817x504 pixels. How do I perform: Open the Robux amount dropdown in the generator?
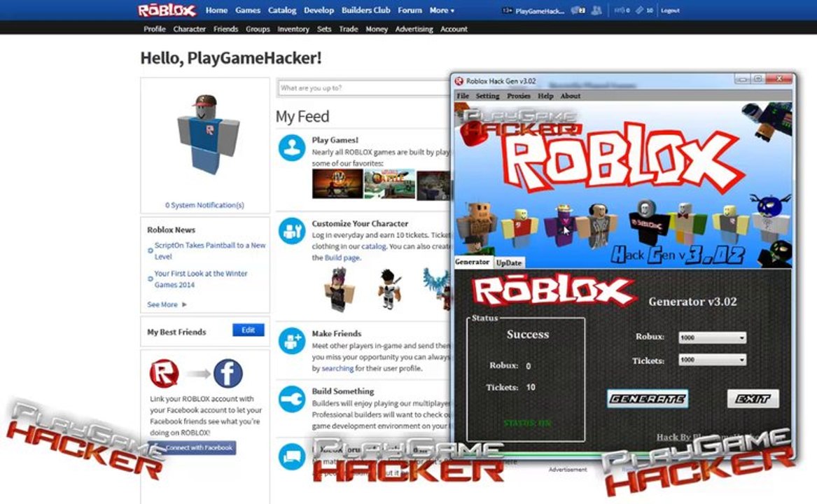712,337
